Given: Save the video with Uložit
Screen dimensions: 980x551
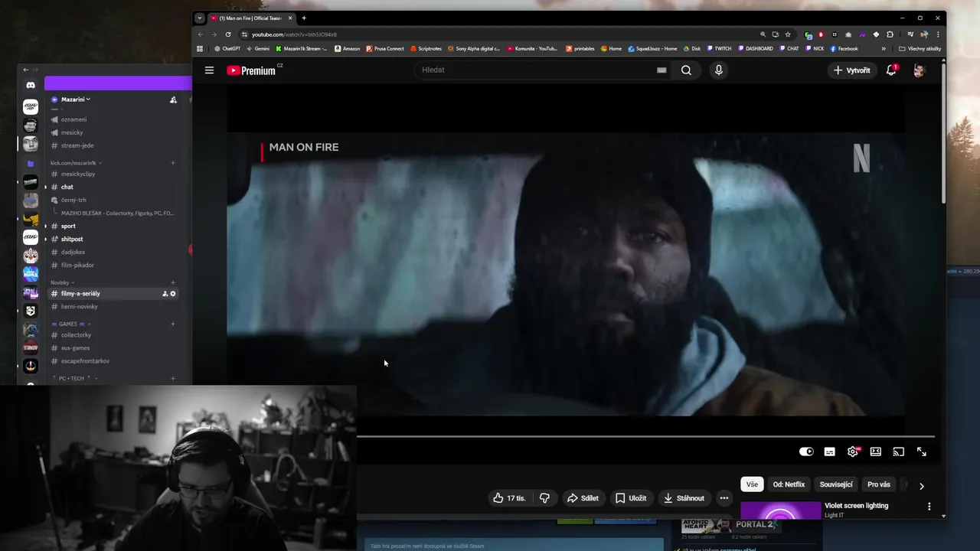Looking at the screenshot, I should [631, 498].
